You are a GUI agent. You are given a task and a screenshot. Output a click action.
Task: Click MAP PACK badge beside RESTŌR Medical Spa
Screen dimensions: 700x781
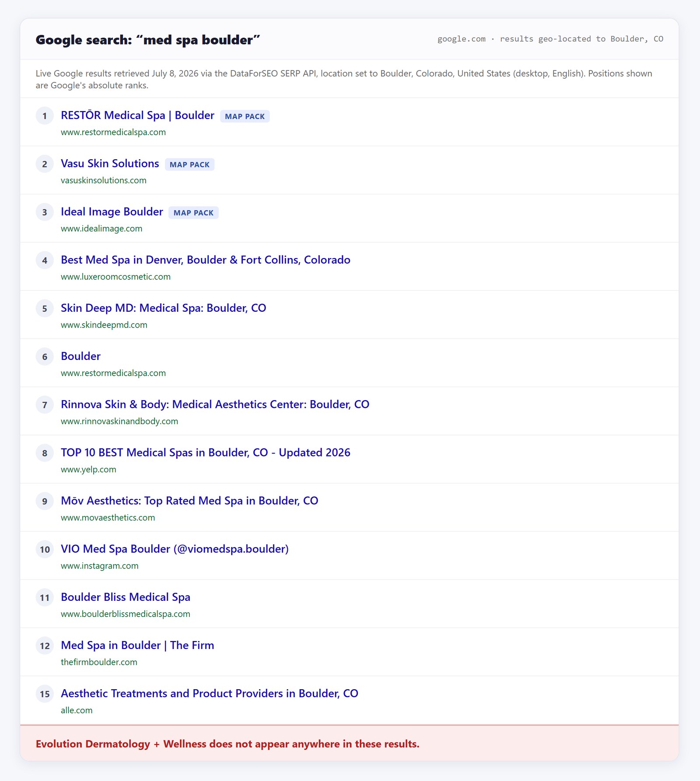tap(245, 116)
